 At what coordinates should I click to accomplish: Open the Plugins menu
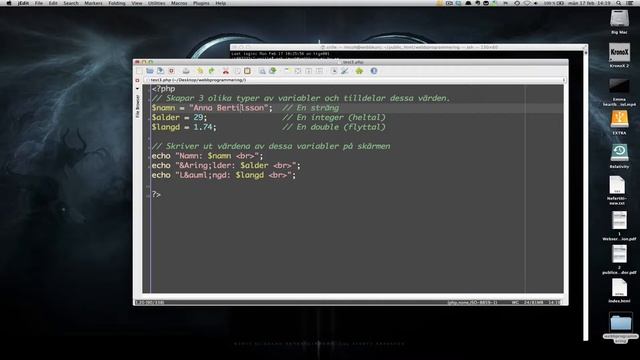click(x=201, y=3)
